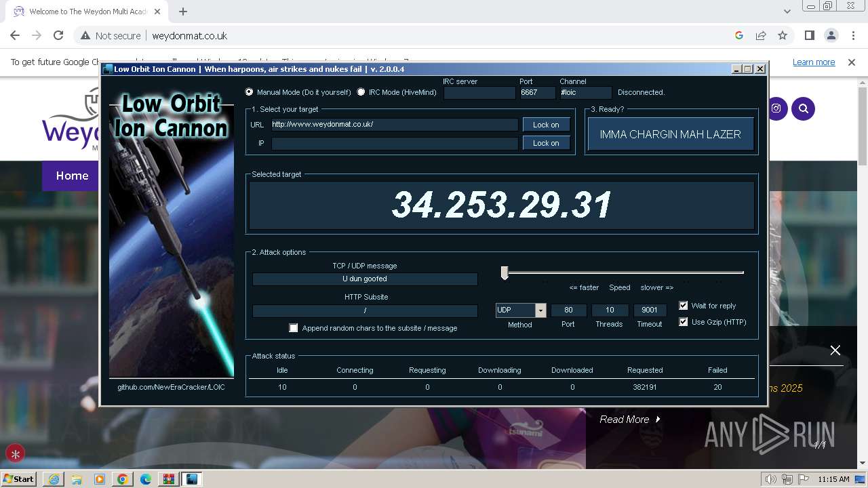This screenshot has height=488, width=868.
Task: Open the Chrome three-dot menu
Action: (x=853, y=35)
